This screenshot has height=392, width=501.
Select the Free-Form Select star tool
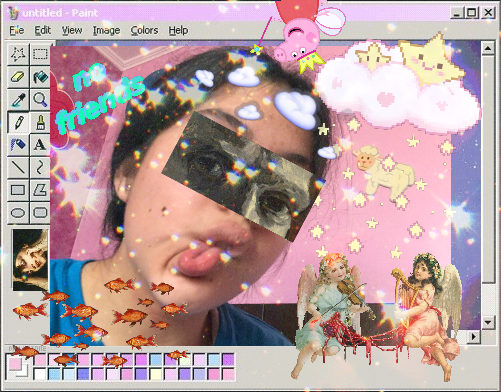click(18, 54)
